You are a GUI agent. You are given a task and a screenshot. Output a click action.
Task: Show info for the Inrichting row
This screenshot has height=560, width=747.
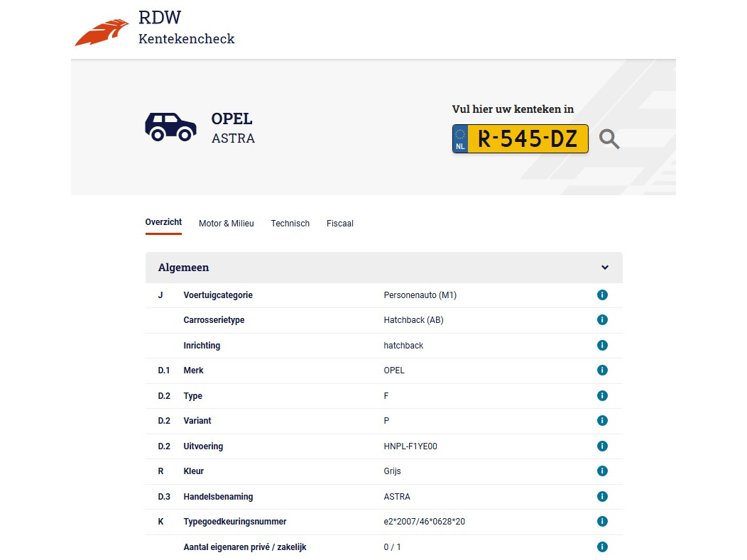(x=602, y=346)
